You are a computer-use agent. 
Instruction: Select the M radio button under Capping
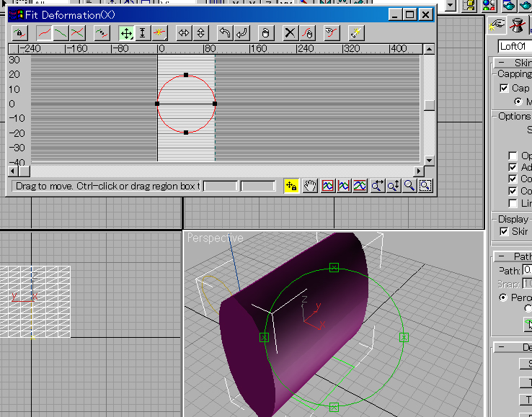click(x=518, y=102)
